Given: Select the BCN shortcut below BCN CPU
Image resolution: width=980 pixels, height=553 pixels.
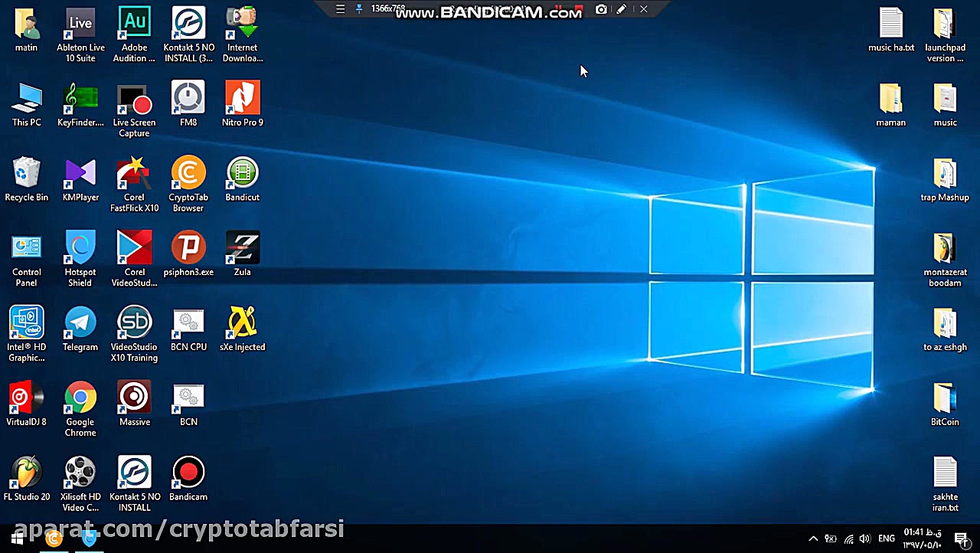Looking at the screenshot, I should (188, 404).
